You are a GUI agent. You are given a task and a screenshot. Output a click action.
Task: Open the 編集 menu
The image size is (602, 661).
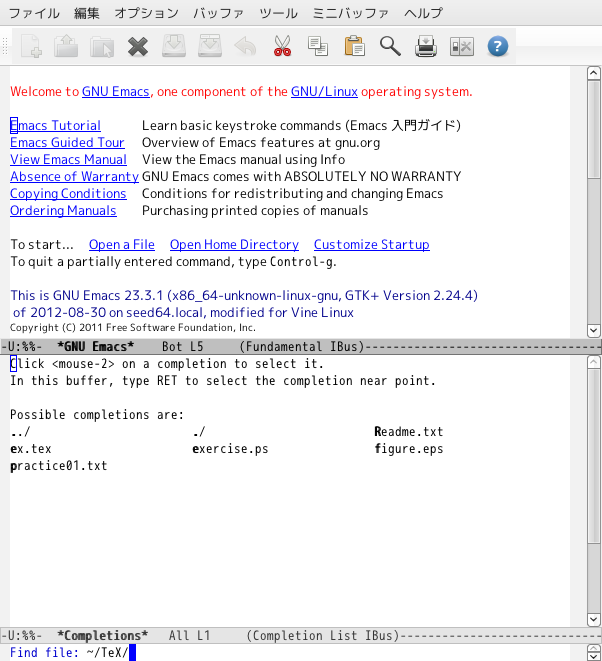coord(87,13)
